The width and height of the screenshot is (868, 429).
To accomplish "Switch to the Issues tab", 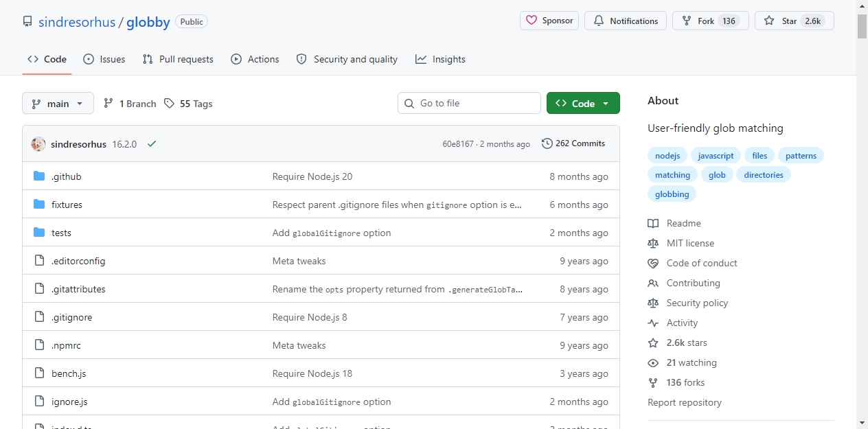I will pos(104,59).
